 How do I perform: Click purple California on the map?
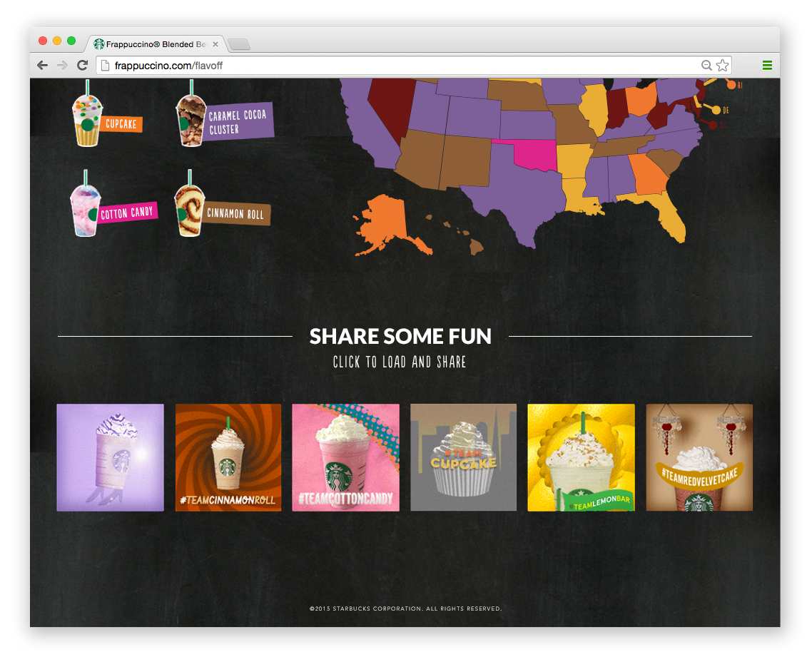(365, 129)
